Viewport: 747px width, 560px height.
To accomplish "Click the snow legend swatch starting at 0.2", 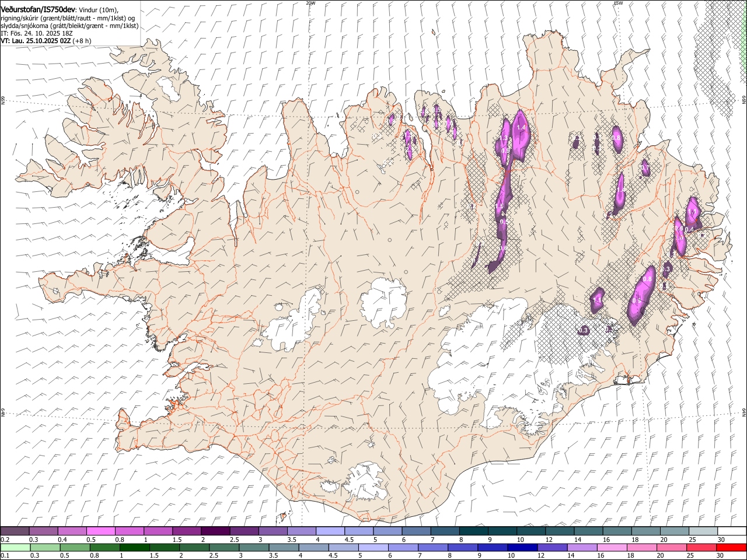I will (15, 531).
